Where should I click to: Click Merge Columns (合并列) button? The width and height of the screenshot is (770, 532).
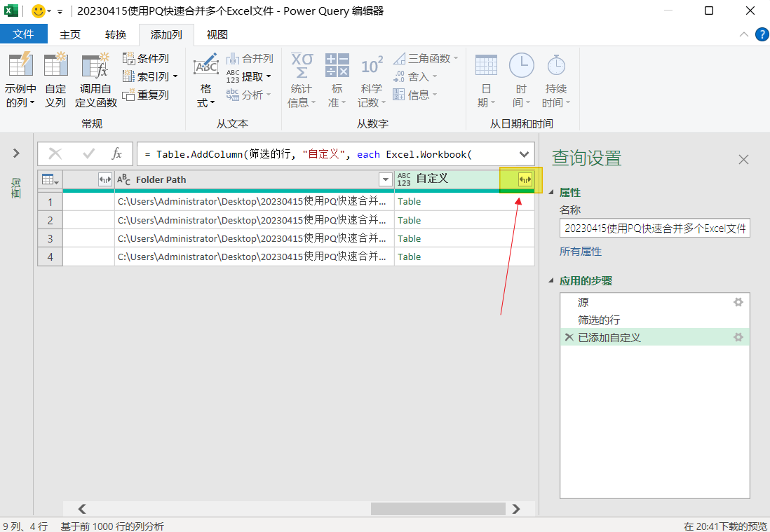pos(250,58)
